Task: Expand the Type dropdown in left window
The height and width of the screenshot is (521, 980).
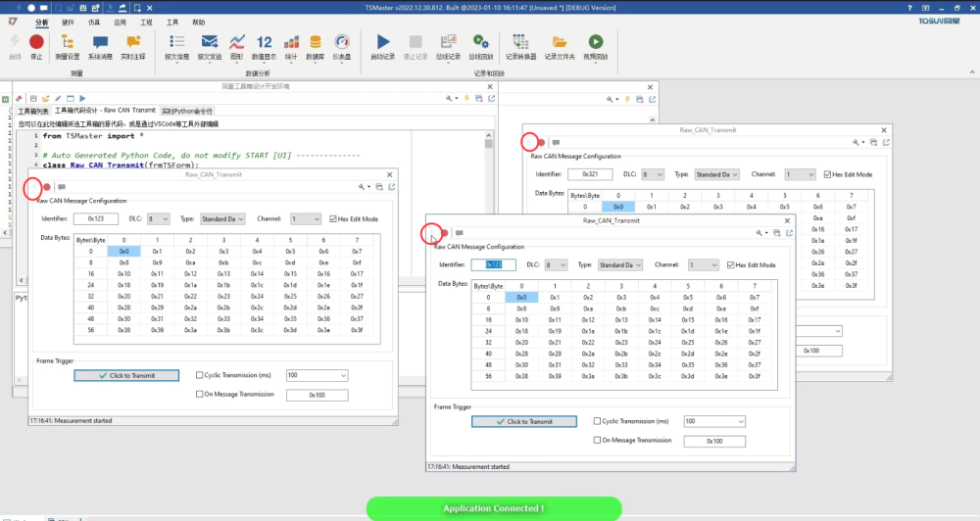Action: (226, 218)
